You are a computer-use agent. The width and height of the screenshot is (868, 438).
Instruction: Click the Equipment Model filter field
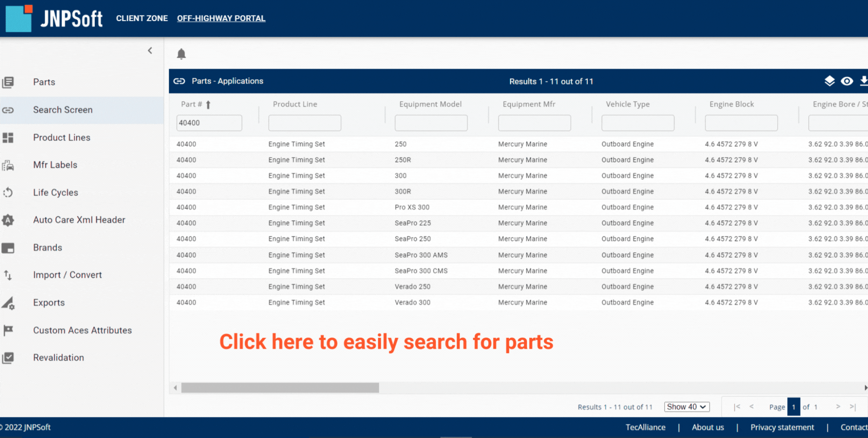431,123
